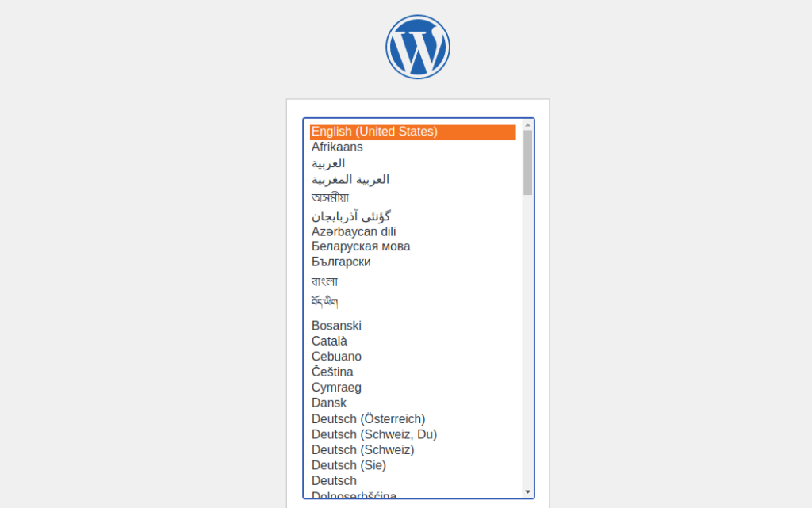
Task: Click the language list scrollbar thumb
Action: tap(527, 162)
